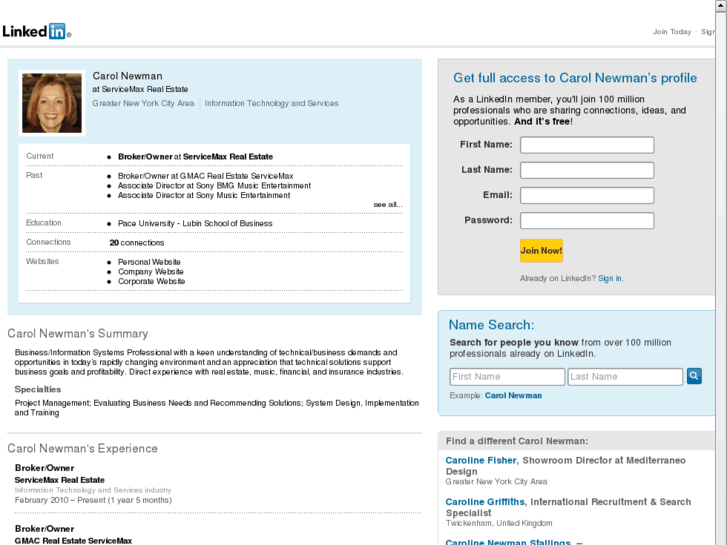Click ServiceMax Real Estate under Experience

pos(59,480)
